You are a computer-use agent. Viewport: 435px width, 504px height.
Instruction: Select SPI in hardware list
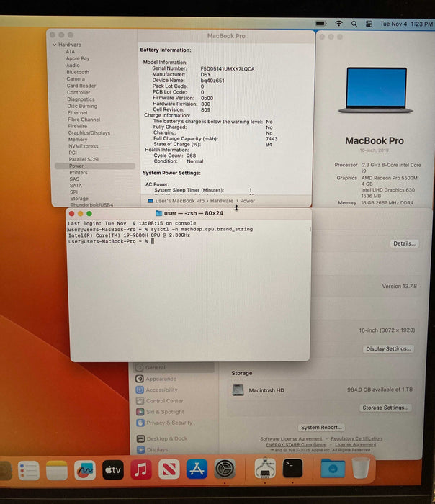[x=73, y=192]
